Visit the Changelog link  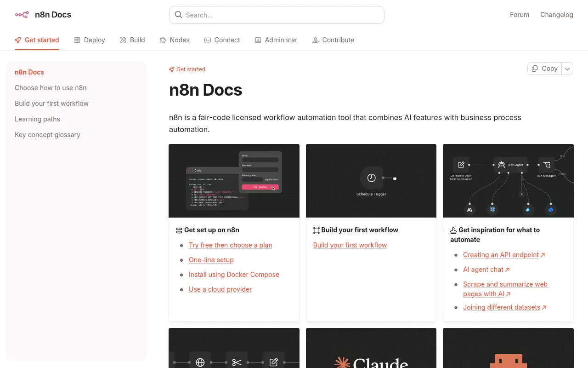click(557, 15)
